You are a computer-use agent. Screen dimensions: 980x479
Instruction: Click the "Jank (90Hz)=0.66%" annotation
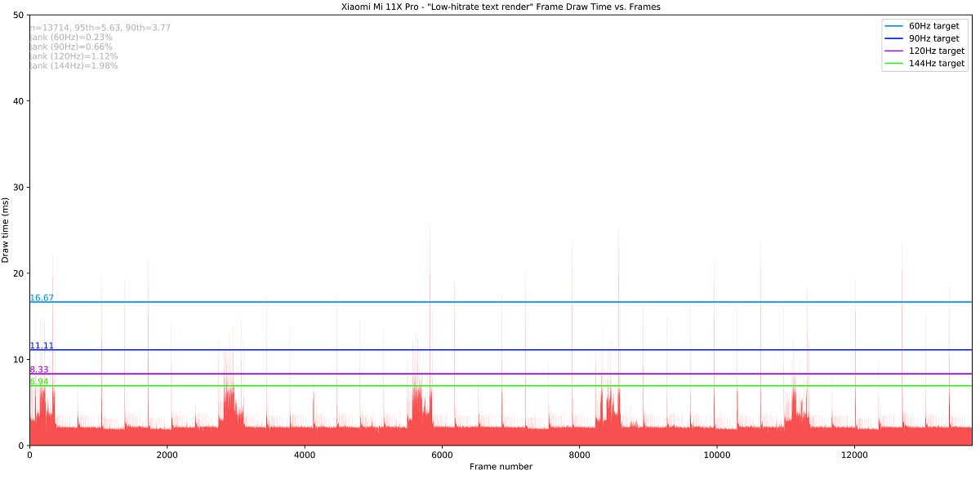(71, 47)
